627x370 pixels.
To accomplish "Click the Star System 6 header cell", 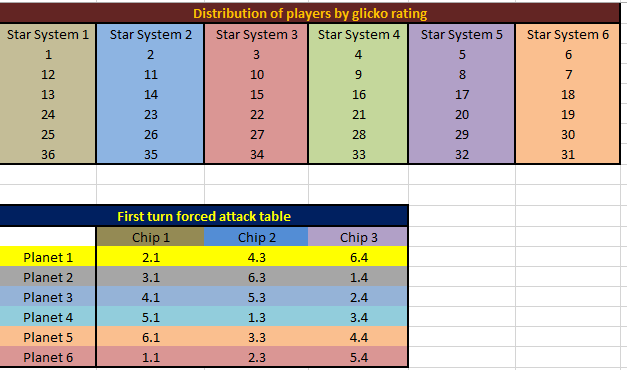I will [x=568, y=34].
